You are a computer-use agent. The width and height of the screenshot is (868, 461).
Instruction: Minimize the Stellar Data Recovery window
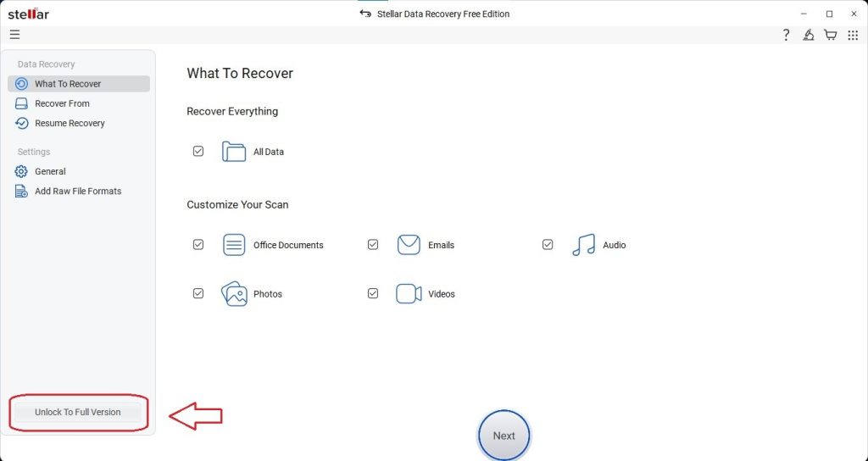[x=804, y=14]
